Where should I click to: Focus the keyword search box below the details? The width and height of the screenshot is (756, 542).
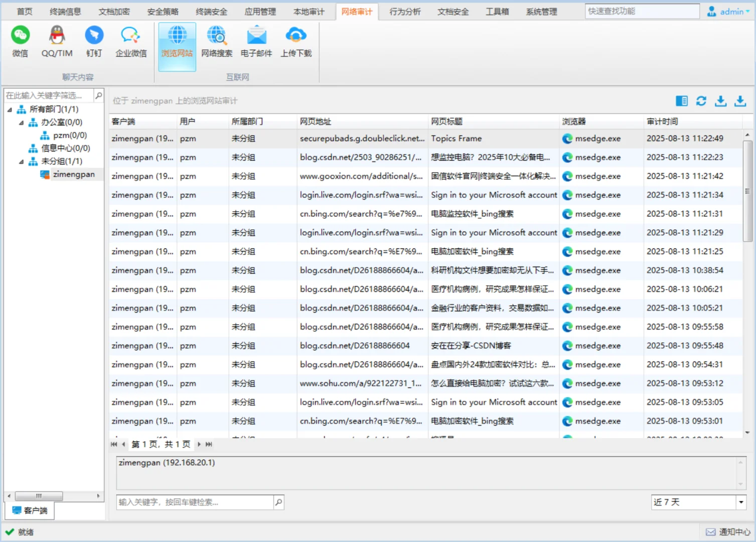tap(195, 502)
